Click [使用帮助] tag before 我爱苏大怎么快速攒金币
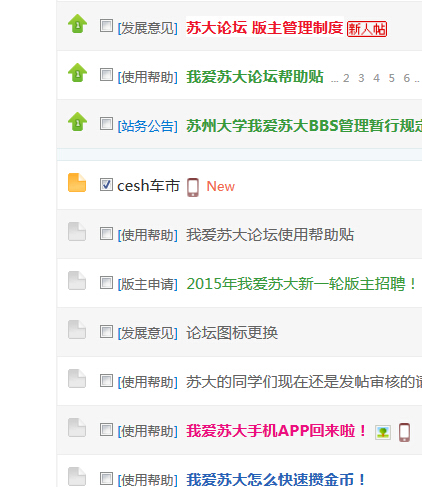Image resolution: width=422 pixels, height=487 pixels. [147, 480]
